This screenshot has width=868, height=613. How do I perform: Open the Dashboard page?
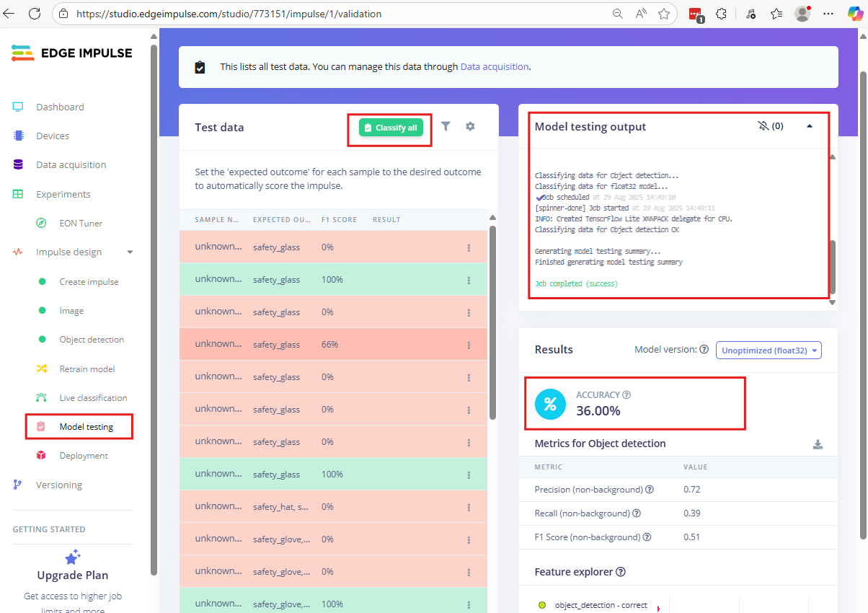pos(60,107)
